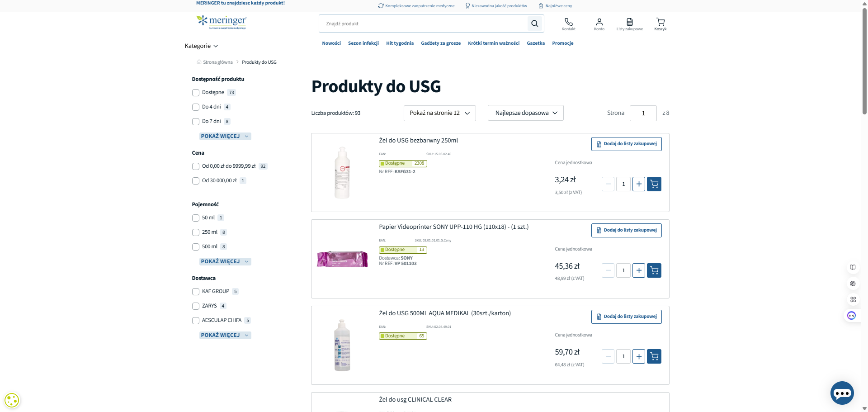The image size is (868, 412).
Task: Add Żel do USG bezbarwny to cart
Action: point(654,184)
